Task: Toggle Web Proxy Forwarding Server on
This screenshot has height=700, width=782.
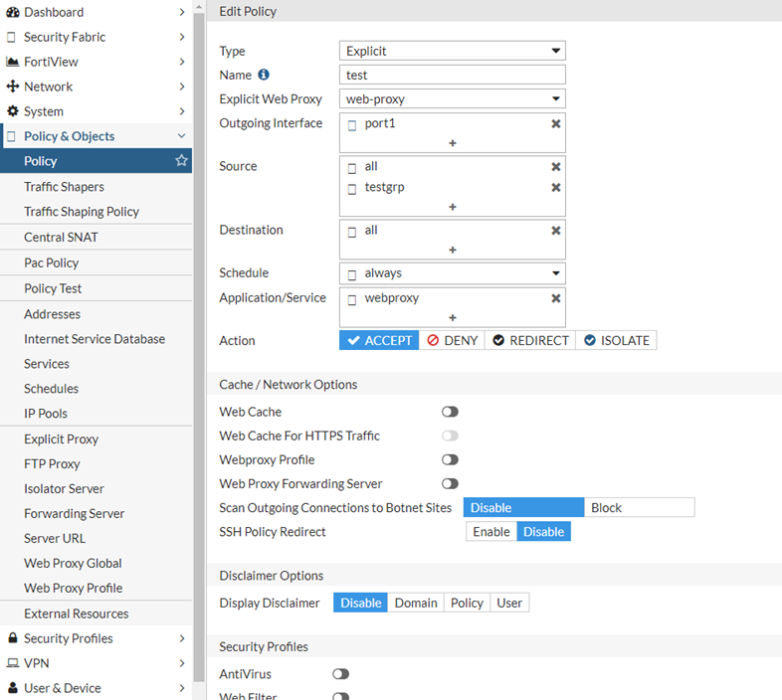Action: 451,483
